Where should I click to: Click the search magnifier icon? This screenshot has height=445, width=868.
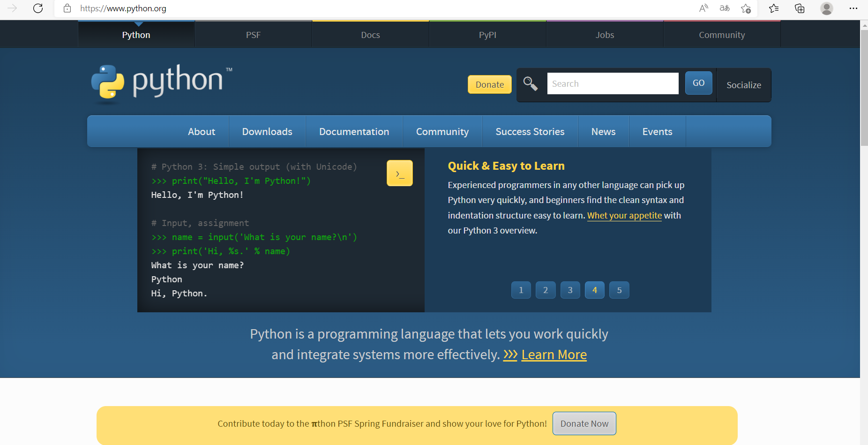[x=530, y=83]
